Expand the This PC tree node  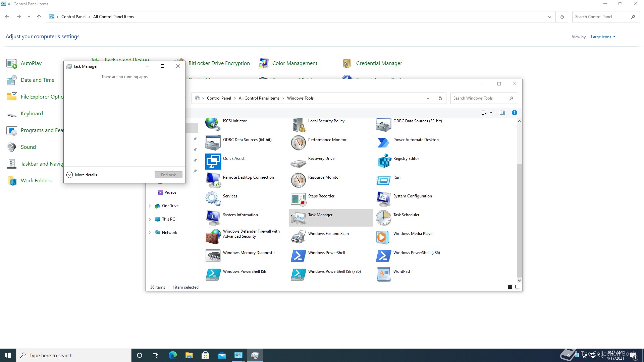[150, 219]
